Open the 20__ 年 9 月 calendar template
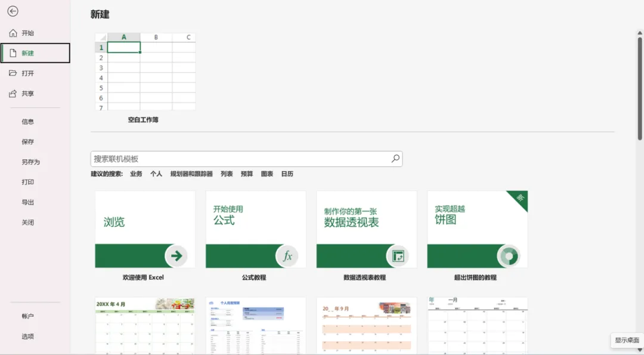The width and height of the screenshot is (644, 355). pyautogui.click(x=366, y=326)
